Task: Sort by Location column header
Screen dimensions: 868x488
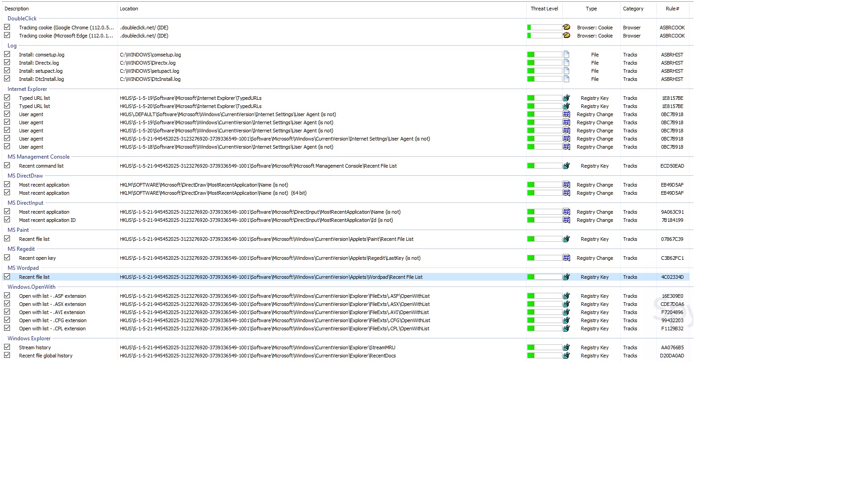Action: point(129,9)
